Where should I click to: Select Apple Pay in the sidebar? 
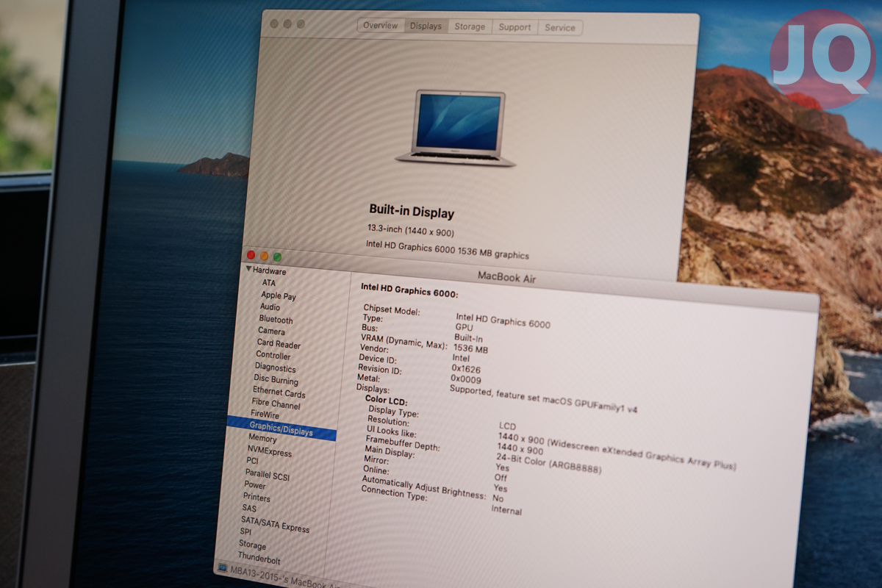pos(279,295)
